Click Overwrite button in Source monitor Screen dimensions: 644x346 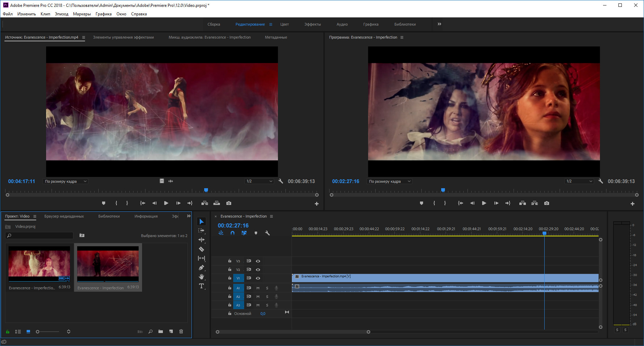pos(216,203)
